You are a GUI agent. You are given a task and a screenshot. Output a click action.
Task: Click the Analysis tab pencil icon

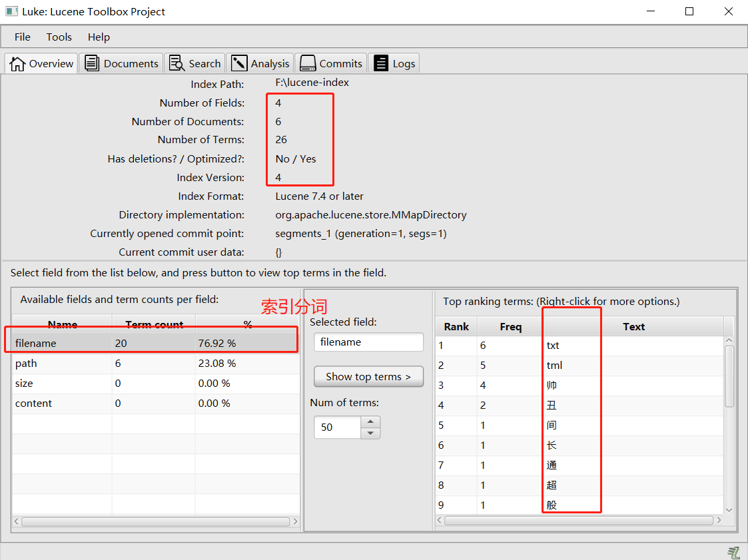click(x=239, y=63)
